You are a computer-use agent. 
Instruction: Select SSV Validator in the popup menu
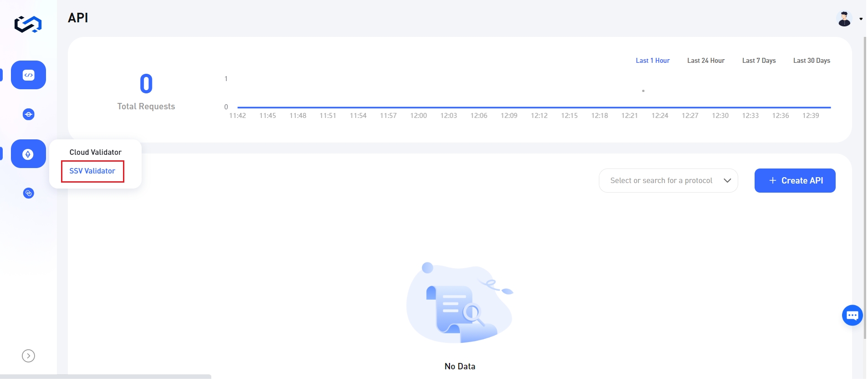92,171
